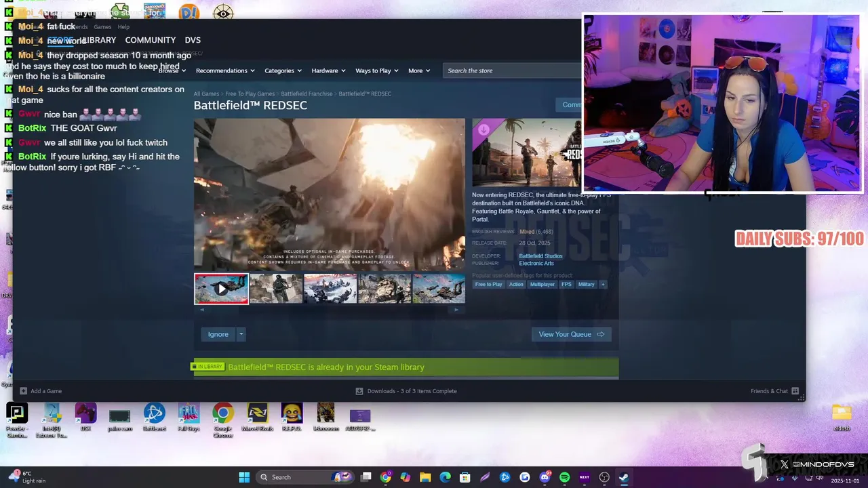Click View Your Queue button
This screenshot has width=868, height=488.
tap(571, 334)
